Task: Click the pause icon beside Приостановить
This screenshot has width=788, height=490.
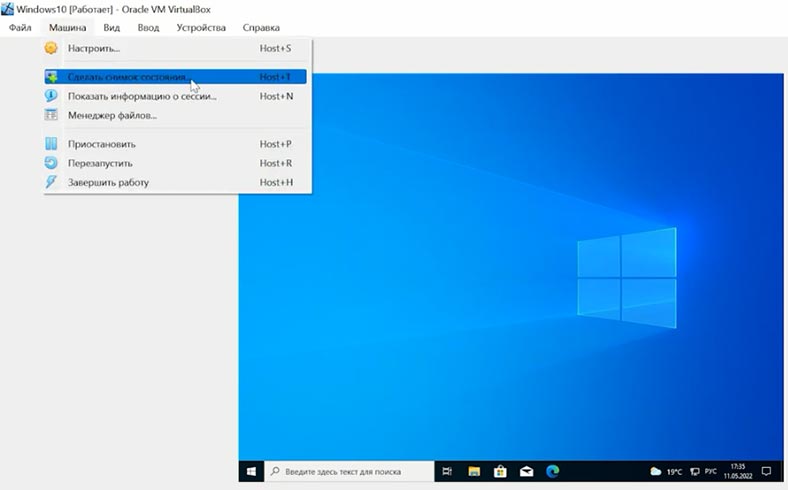Action: pyautogui.click(x=51, y=144)
